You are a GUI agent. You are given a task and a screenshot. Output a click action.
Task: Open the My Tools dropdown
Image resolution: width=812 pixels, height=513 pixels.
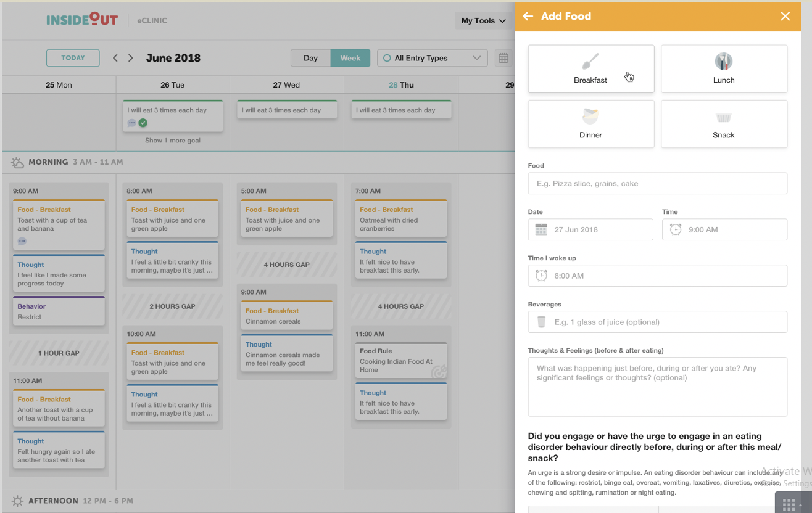coord(483,21)
